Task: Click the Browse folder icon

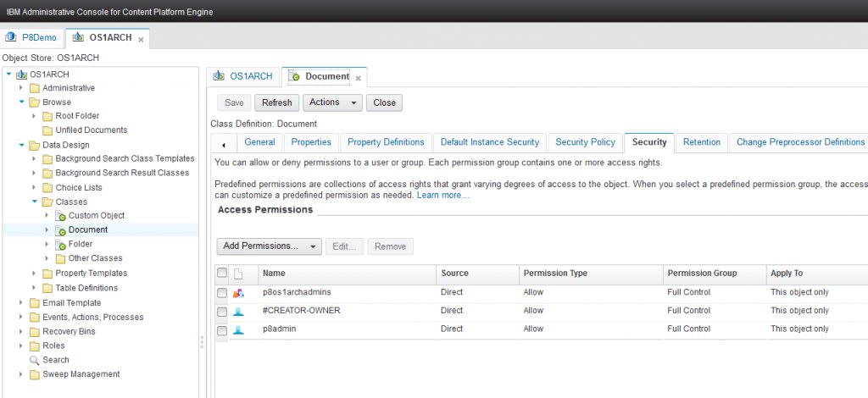Action: point(35,102)
